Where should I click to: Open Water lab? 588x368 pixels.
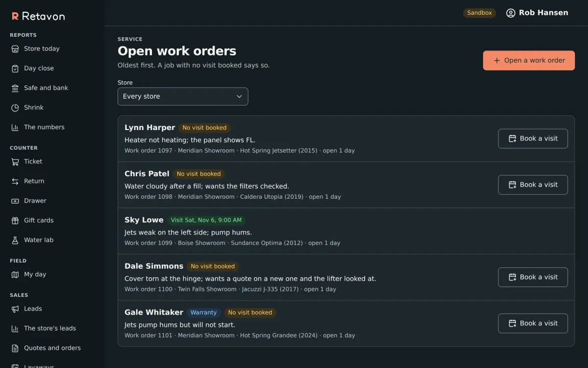tap(39, 240)
